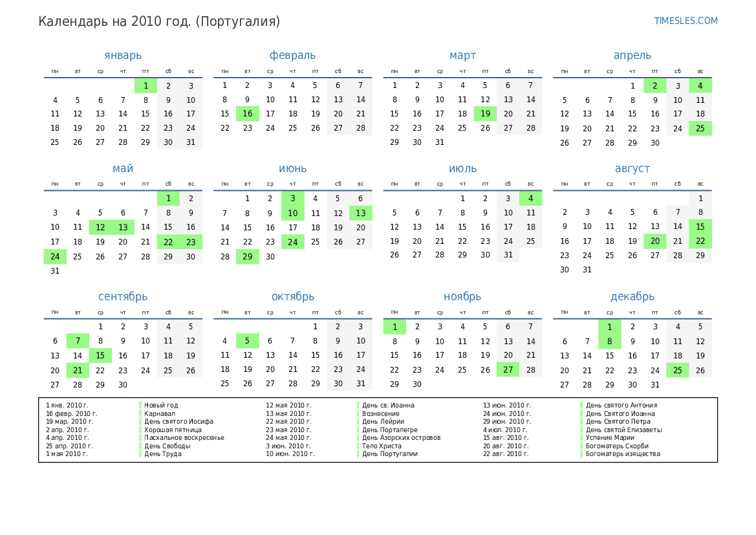The width and height of the screenshot is (756, 535).
Task: Open the TIMESLES.COM link
Action: tap(686, 21)
